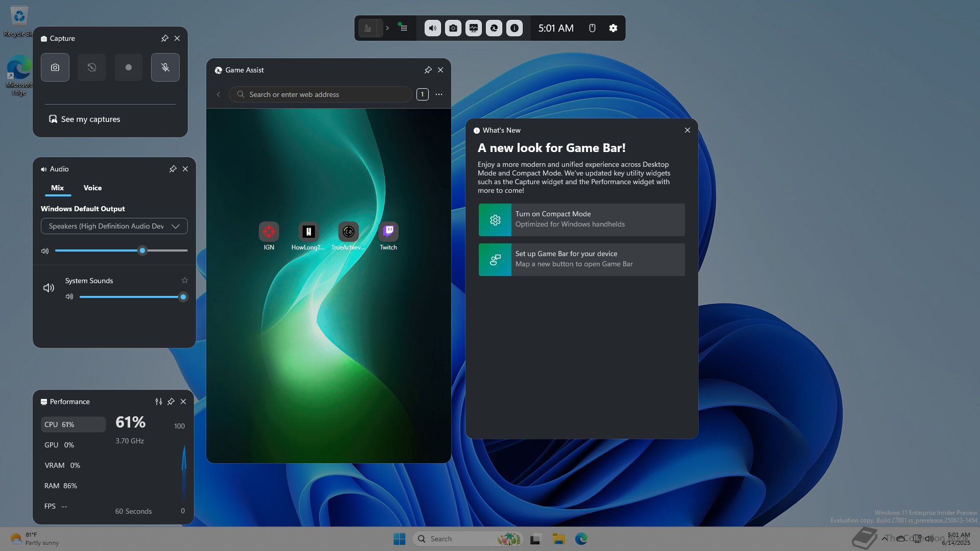Screen dimensions: 980x551
Task: Toggle the Audio widget from the top bar
Action: click(432, 28)
